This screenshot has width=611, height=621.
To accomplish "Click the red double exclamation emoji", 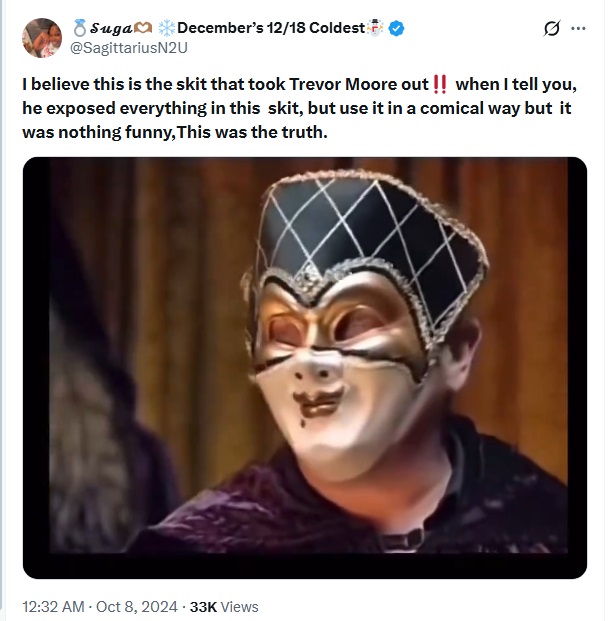I will click(x=439, y=83).
